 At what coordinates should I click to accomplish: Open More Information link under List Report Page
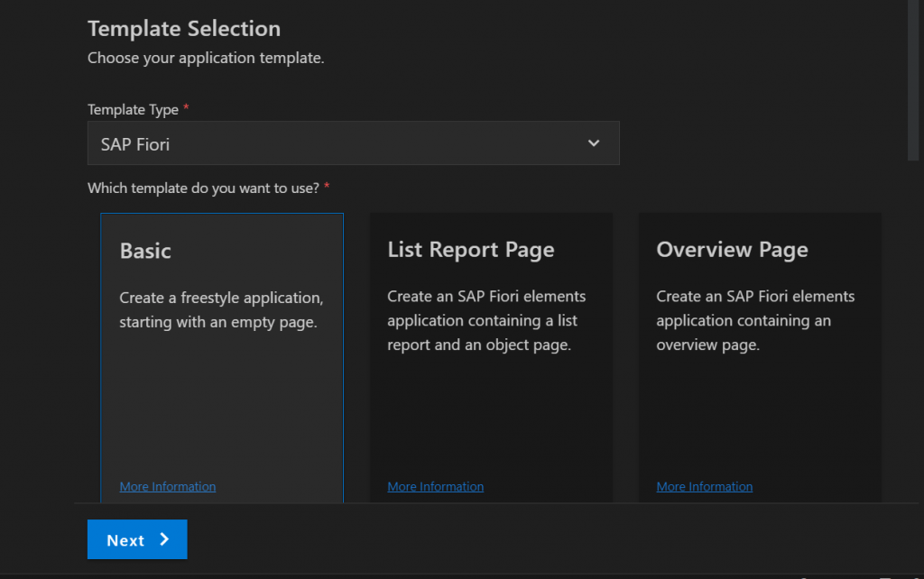[436, 486]
